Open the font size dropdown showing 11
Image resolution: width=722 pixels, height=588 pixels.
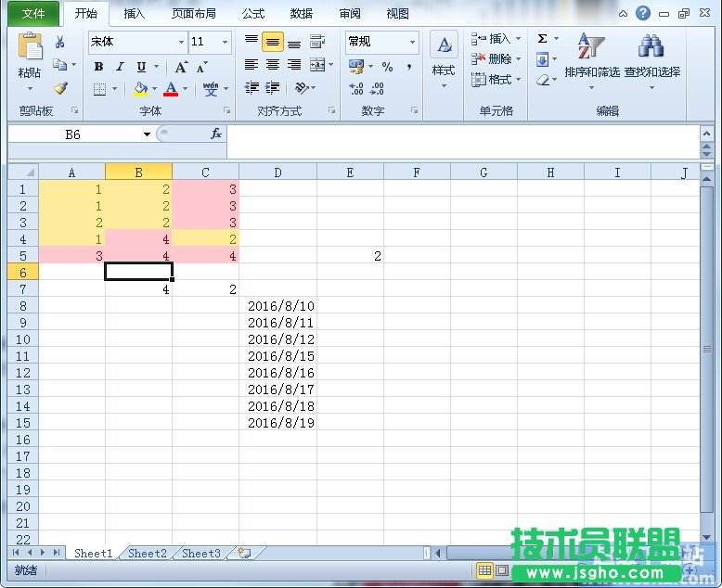click(225, 43)
